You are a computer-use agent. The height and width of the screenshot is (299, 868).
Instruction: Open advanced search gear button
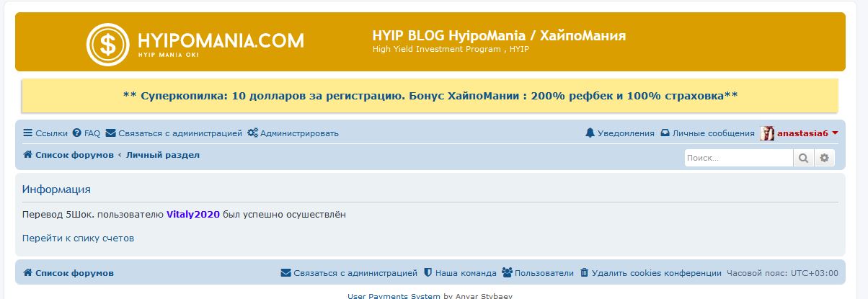(825, 158)
